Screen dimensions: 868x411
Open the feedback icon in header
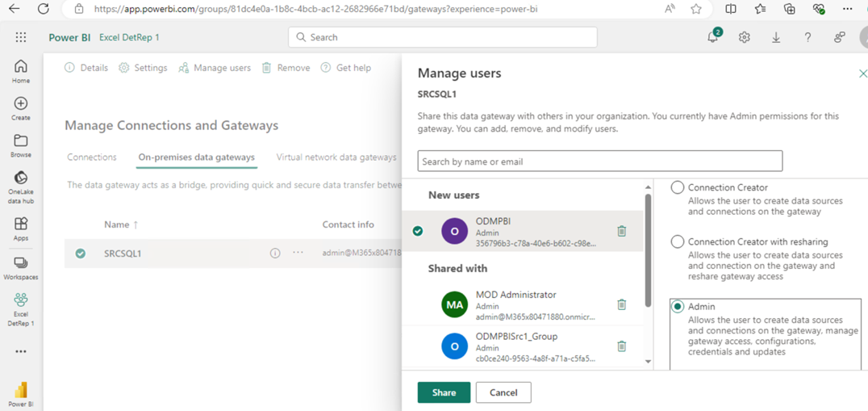pyautogui.click(x=840, y=37)
